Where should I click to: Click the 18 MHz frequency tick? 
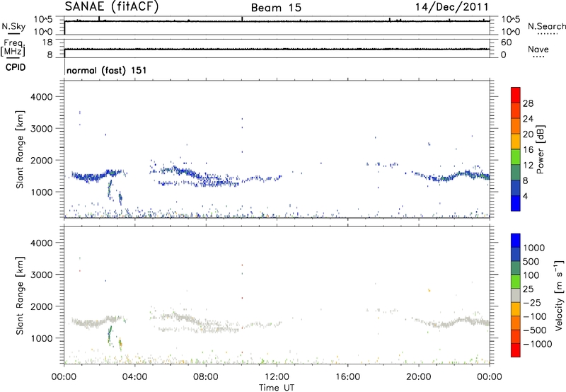[47, 42]
